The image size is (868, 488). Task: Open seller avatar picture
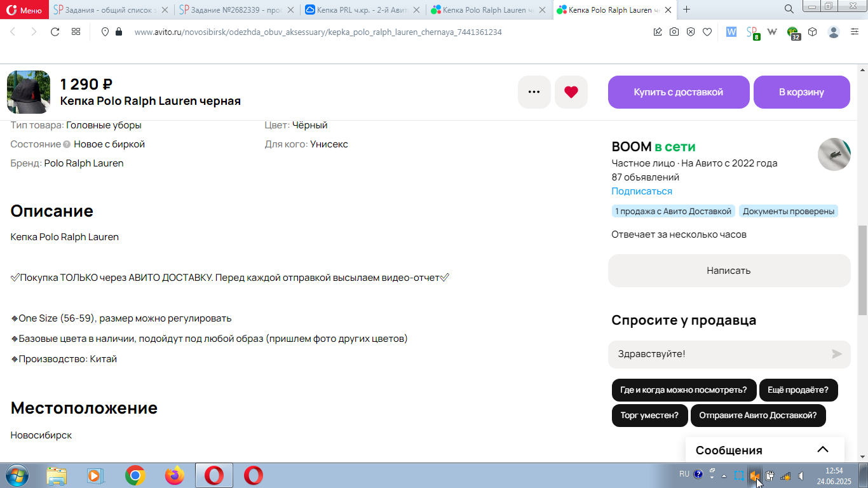[834, 154]
